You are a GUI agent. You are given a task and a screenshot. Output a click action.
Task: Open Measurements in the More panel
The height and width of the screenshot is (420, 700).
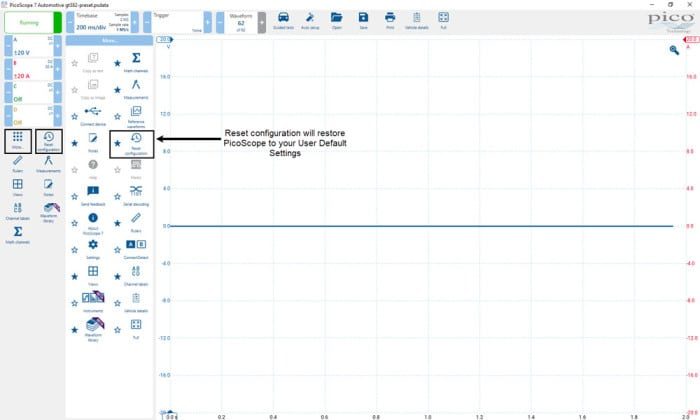136,89
